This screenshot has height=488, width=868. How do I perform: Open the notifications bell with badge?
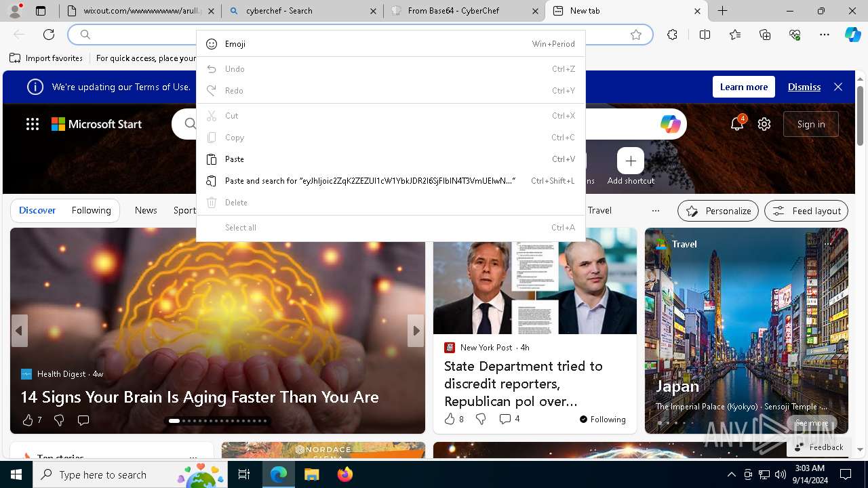pos(737,123)
